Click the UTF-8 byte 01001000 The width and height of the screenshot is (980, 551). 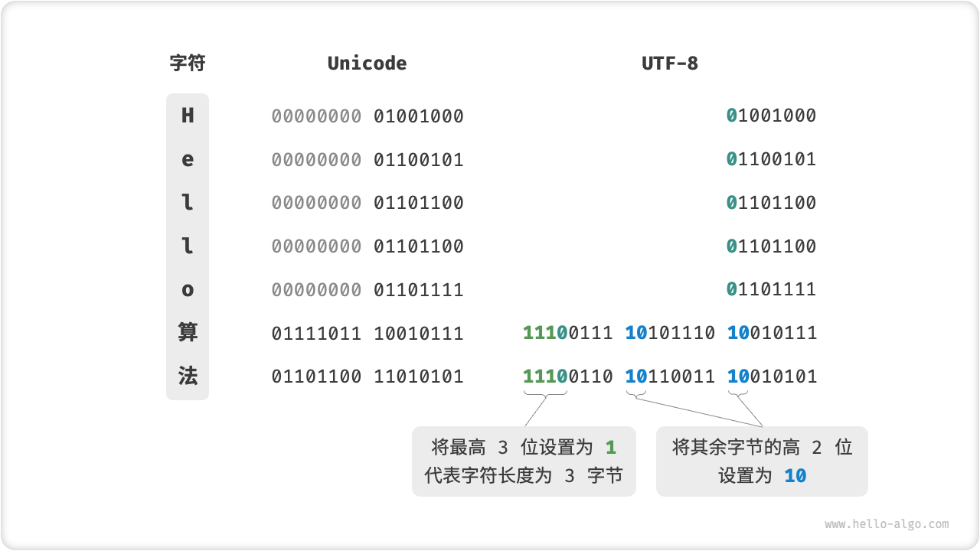772,116
